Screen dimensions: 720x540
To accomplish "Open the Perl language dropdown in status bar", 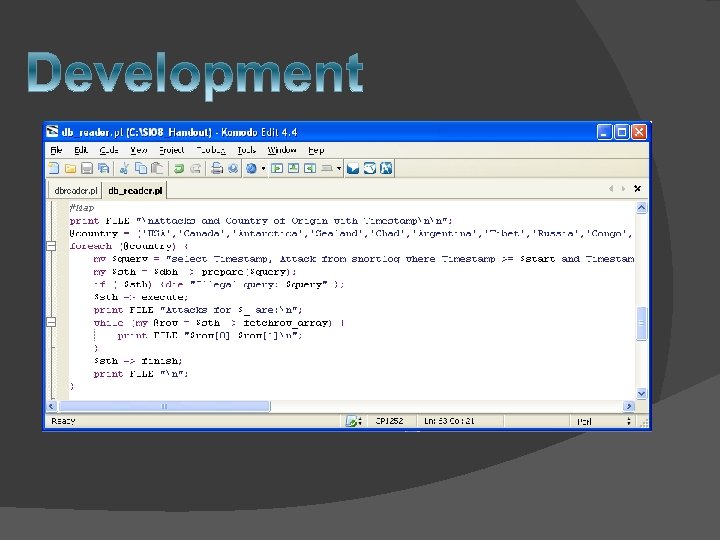I will pos(604,421).
